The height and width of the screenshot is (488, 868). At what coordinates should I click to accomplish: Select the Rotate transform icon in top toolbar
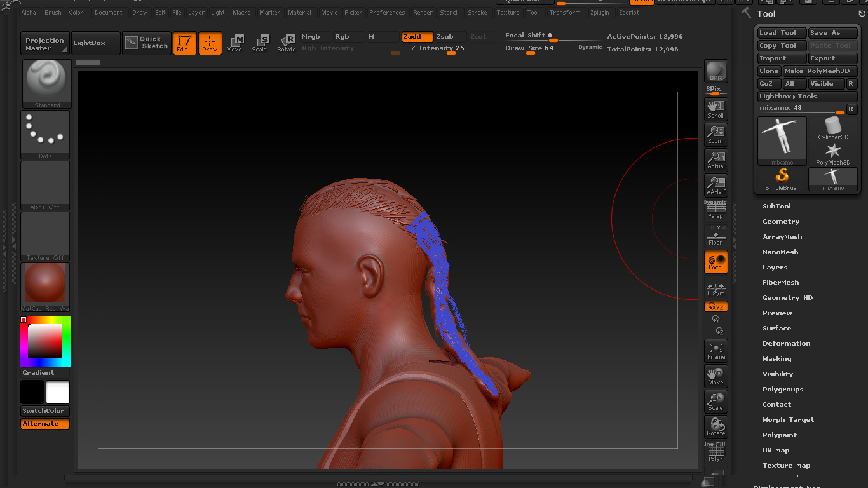(x=286, y=43)
